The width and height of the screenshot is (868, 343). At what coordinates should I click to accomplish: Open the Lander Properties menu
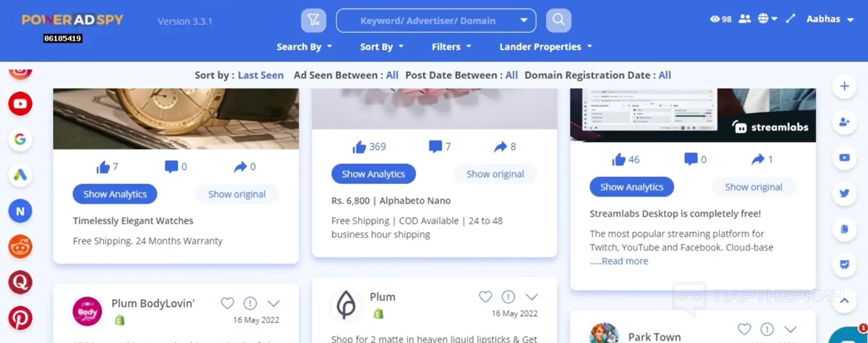546,47
